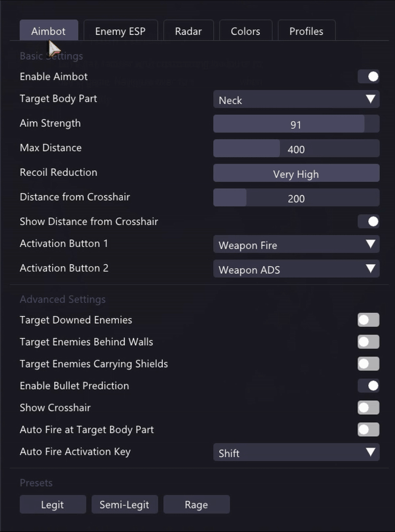This screenshot has height=532, width=395.
Task: Enable Target Enemies Carrying Shields switch
Action: click(368, 364)
